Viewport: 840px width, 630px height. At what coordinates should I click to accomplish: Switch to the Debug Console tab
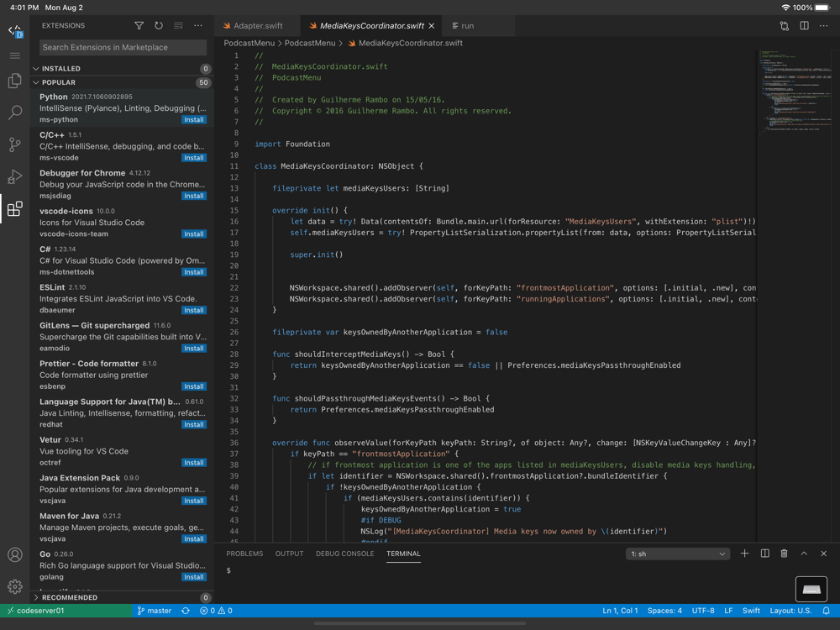point(344,554)
